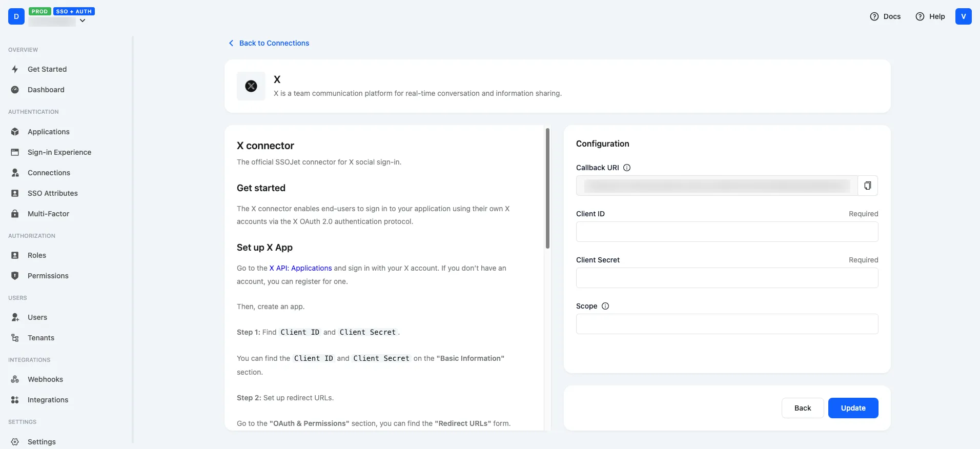Copy the Callback URI with clipboard icon

(x=868, y=186)
